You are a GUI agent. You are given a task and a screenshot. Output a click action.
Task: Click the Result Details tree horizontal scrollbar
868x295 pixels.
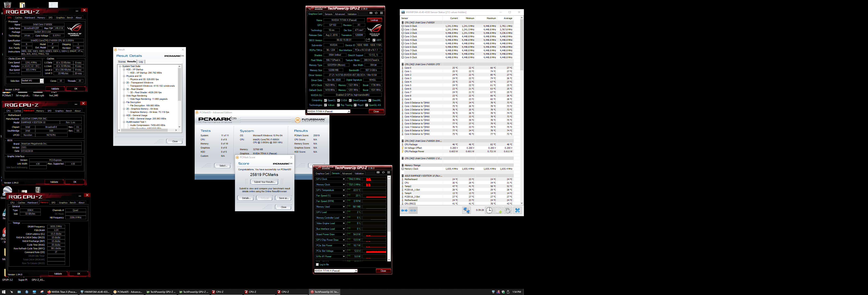pos(148,130)
